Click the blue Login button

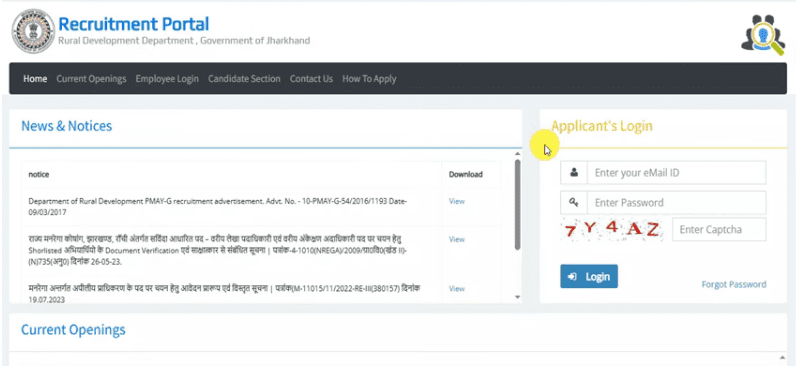(x=589, y=276)
